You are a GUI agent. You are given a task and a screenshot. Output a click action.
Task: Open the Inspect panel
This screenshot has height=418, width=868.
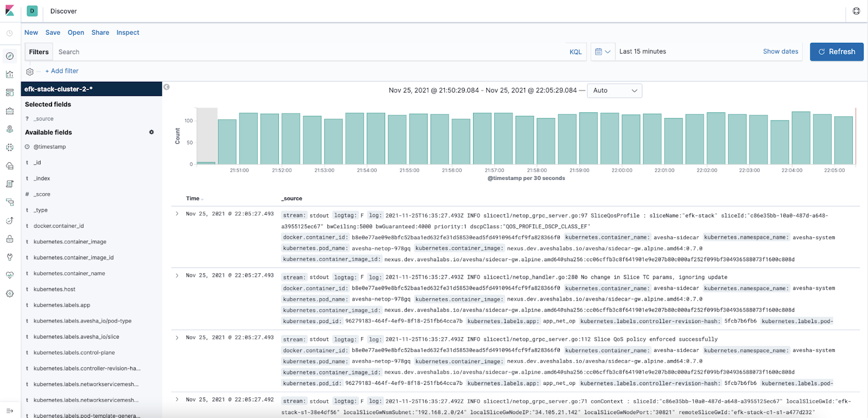click(x=128, y=33)
